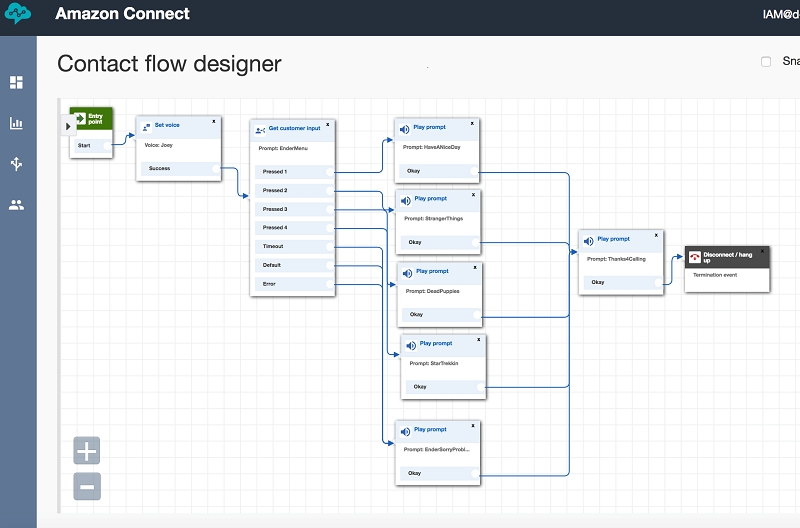The width and height of the screenshot is (800, 528).
Task: Click Okay output on HaveANiceDay block
Action: 439,171
